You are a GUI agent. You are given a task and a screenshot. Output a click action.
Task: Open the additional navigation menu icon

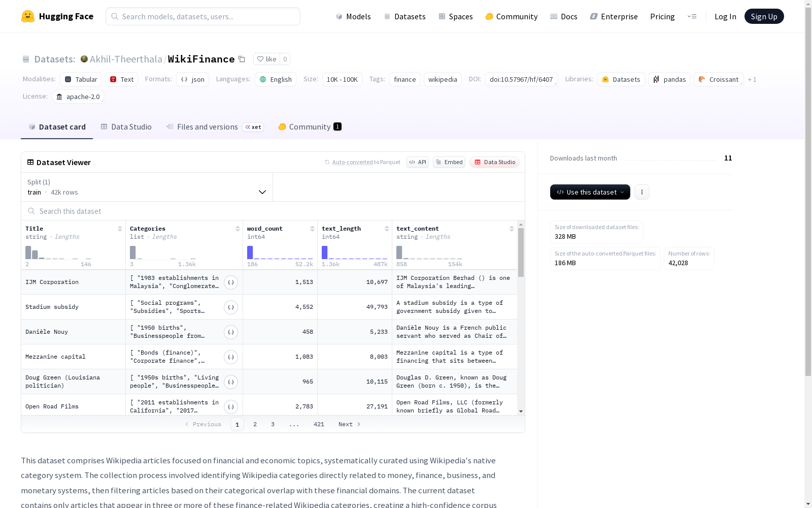pos(692,16)
